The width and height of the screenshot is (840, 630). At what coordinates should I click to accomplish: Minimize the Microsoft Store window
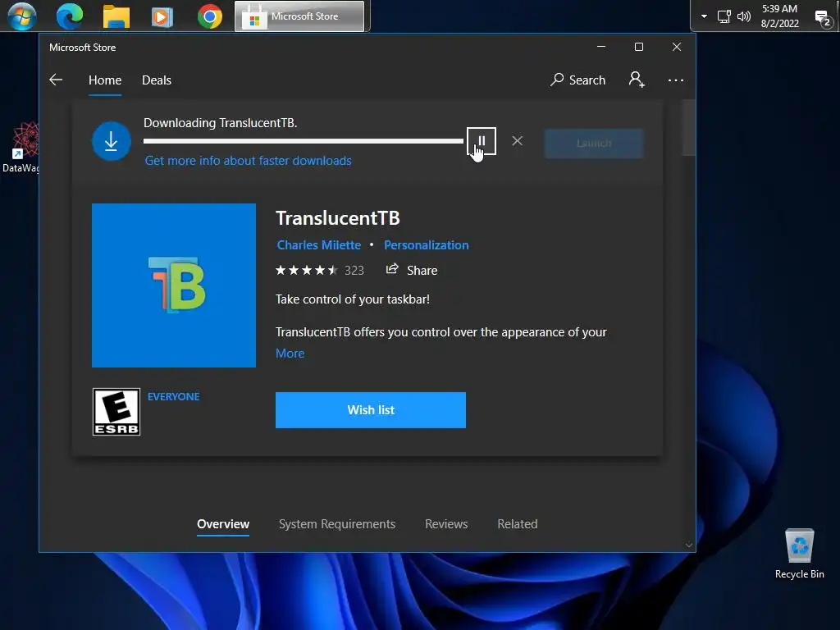point(601,47)
